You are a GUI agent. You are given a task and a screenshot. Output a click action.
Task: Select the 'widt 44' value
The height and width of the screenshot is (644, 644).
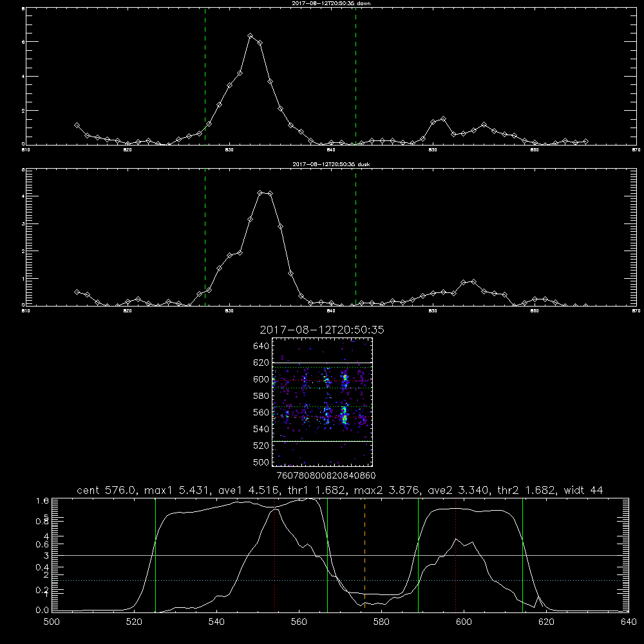point(583,490)
